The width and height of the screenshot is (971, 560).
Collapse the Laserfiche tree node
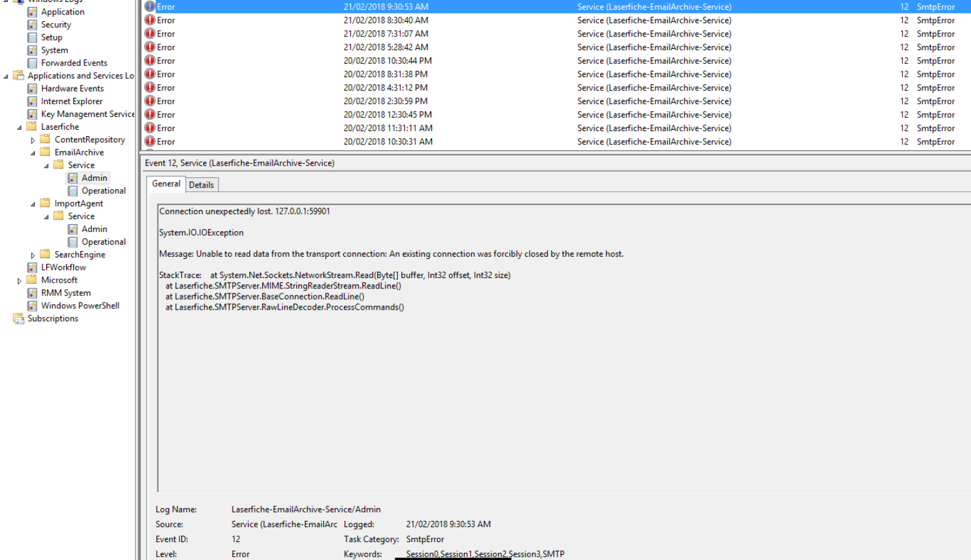(19, 127)
